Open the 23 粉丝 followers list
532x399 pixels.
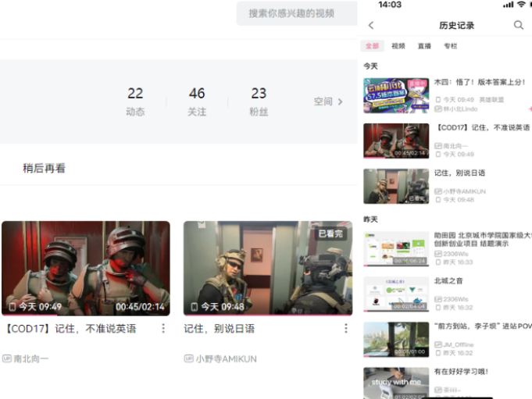pyautogui.click(x=259, y=102)
